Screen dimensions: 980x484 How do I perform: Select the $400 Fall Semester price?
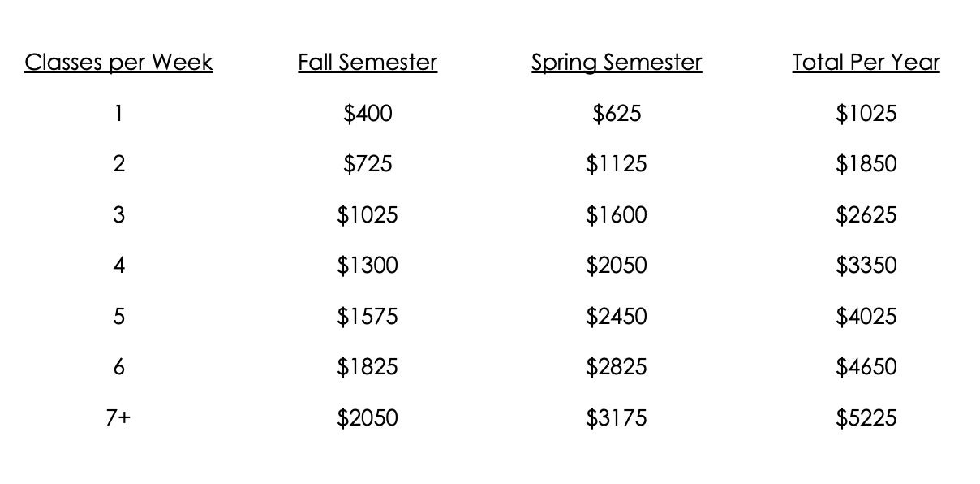click(x=367, y=114)
